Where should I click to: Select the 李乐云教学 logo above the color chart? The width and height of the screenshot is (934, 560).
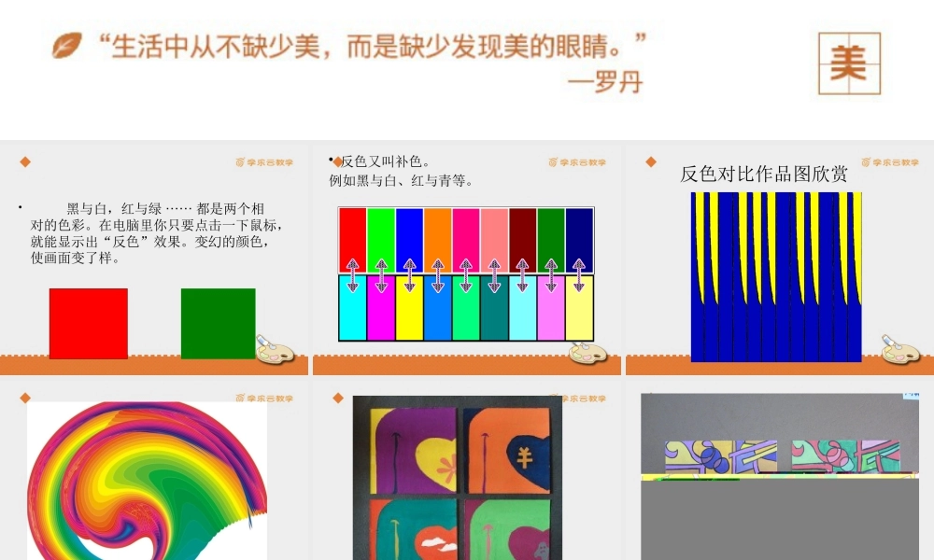(x=580, y=161)
